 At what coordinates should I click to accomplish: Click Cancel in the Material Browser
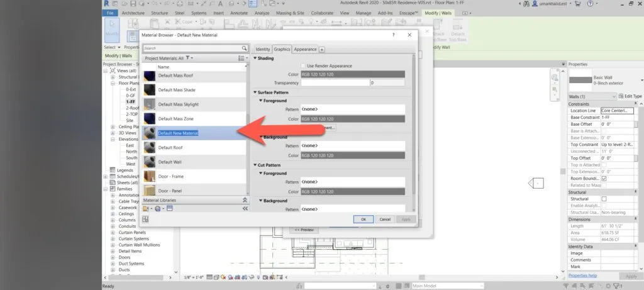click(385, 220)
